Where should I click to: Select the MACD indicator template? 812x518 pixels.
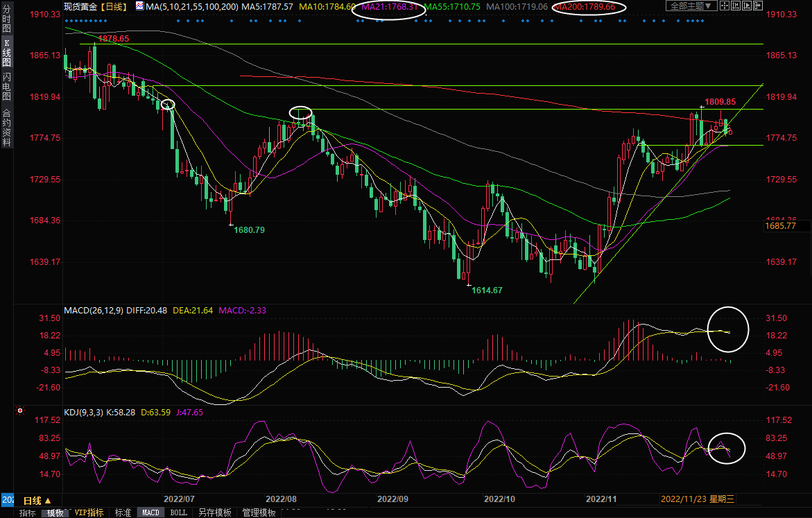pos(150,513)
